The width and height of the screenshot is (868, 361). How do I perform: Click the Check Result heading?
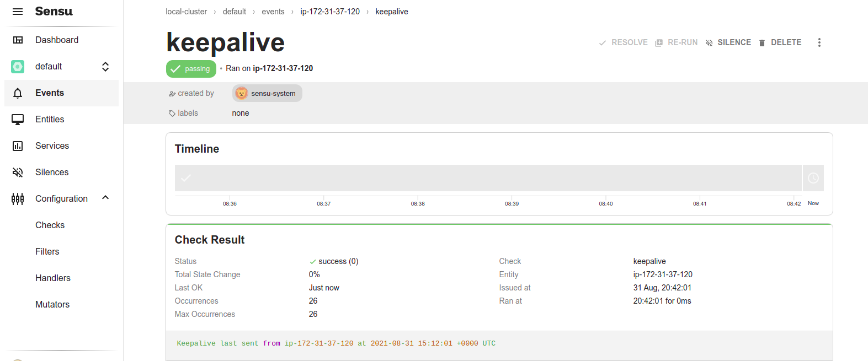pos(210,240)
